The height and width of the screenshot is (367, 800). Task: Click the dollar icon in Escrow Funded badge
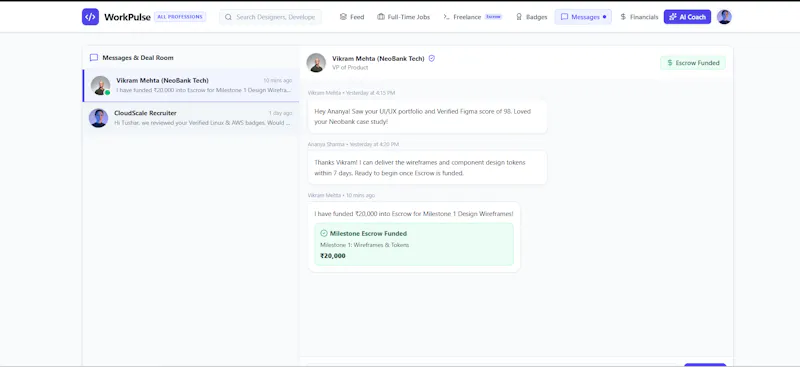[x=670, y=63]
